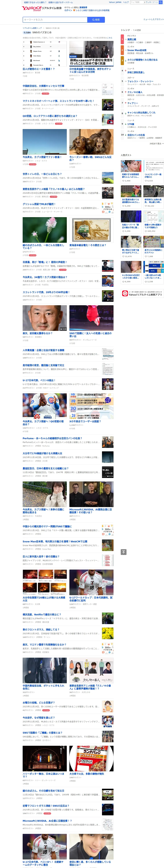Open the Yahoo!リアルタイム検索アプリ banner

pos(143,294)
